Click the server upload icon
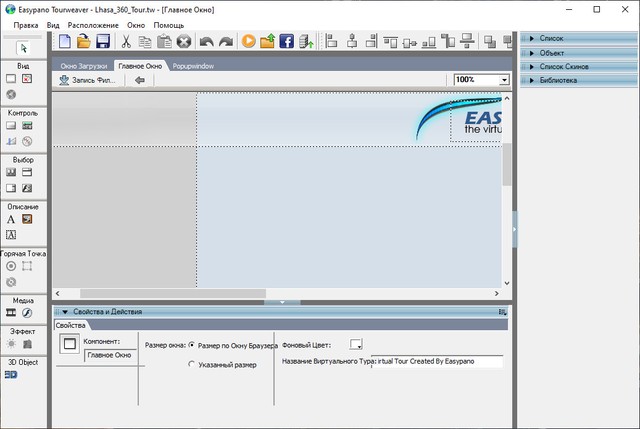This screenshot has height=429, width=640. click(x=306, y=41)
